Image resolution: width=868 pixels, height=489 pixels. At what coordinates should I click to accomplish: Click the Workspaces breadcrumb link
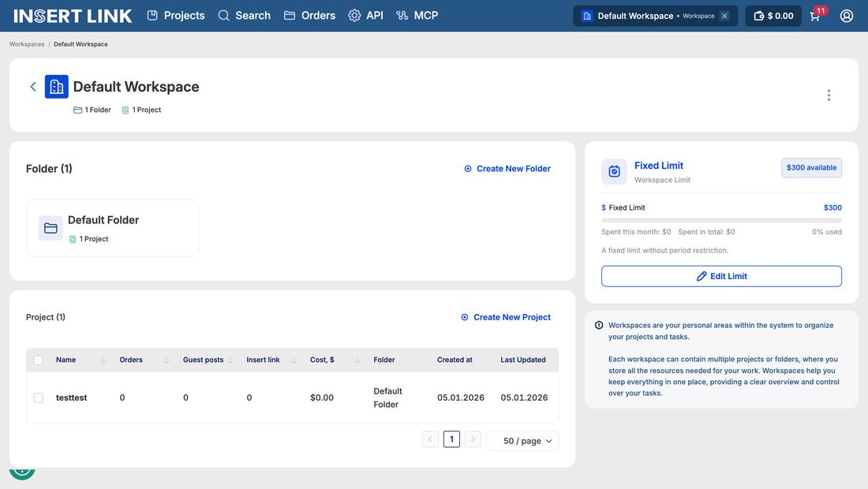tap(27, 44)
